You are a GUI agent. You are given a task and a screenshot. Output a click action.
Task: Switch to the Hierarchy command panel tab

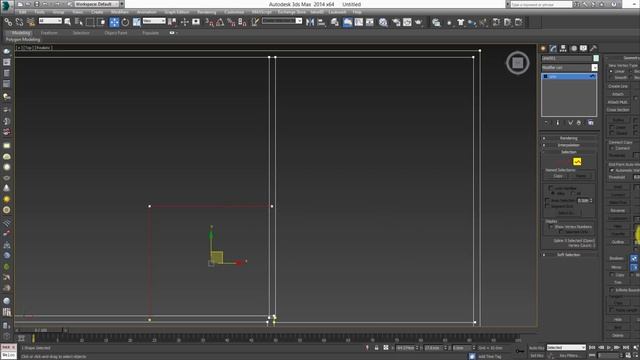pyautogui.click(x=563, y=48)
